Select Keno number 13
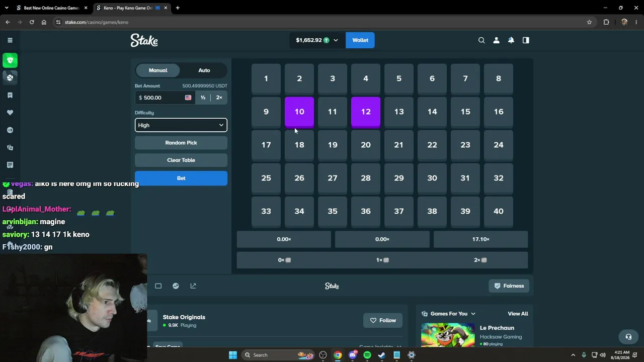This screenshot has width=644, height=362. tap(399, 112)
